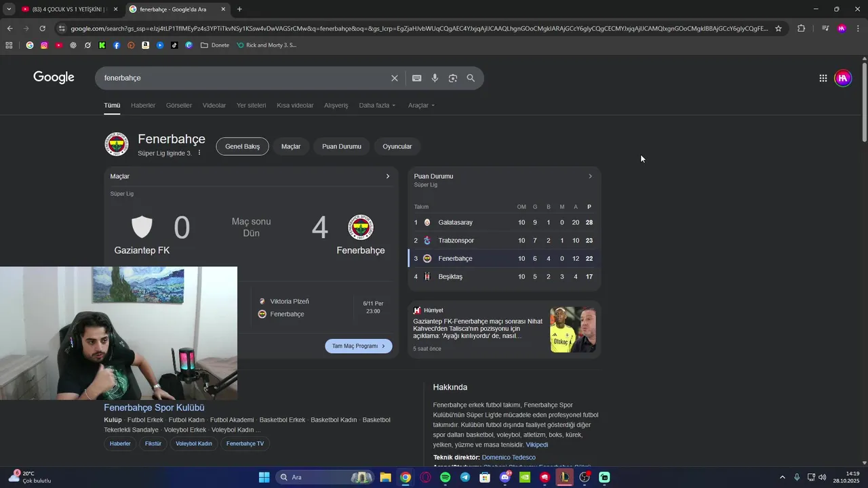Open the ChatGPT bookmark icon
This screenshot has width=868, height=488.
(73, 45)
